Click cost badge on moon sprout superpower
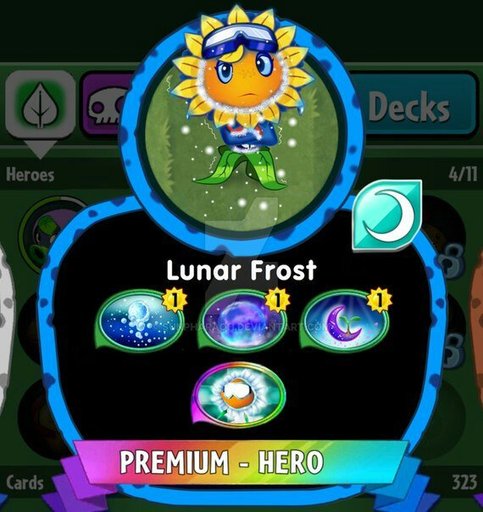The height and width of the screenshot is (512, 483). coord(380,300)
